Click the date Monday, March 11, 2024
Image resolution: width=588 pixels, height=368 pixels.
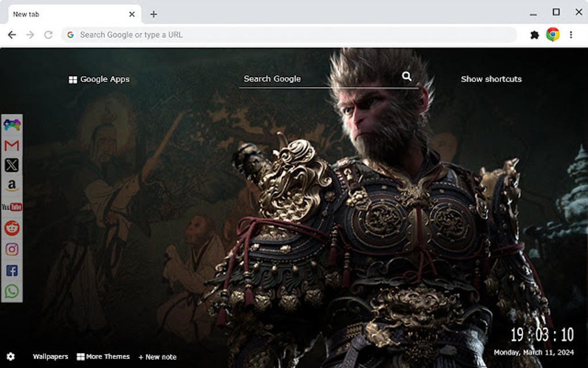point(534,352)
